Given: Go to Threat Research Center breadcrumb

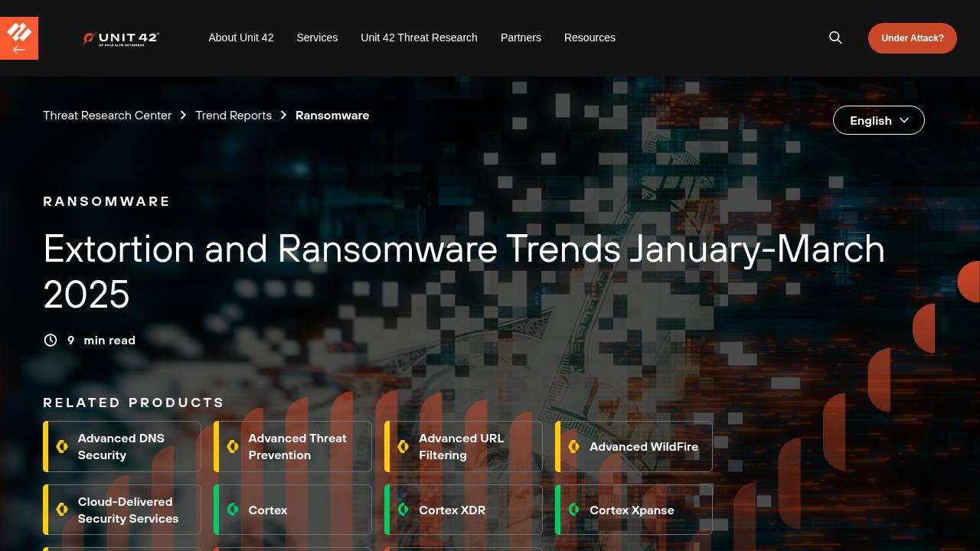Looking at the screenshot, I should pos(107,115).
